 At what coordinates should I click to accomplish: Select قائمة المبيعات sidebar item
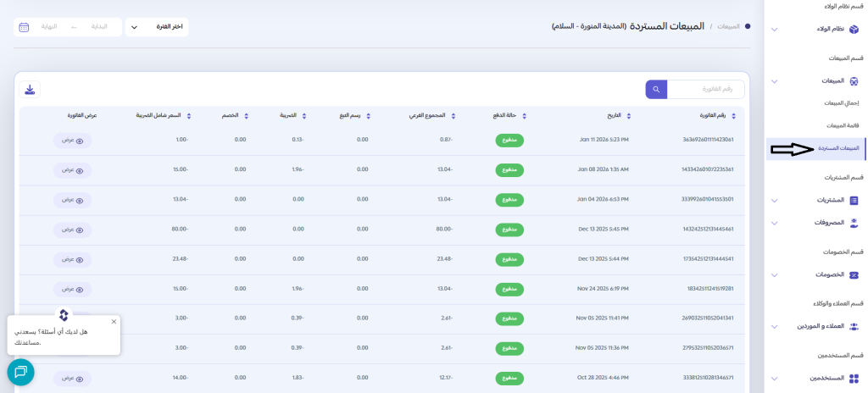point(843,125)
